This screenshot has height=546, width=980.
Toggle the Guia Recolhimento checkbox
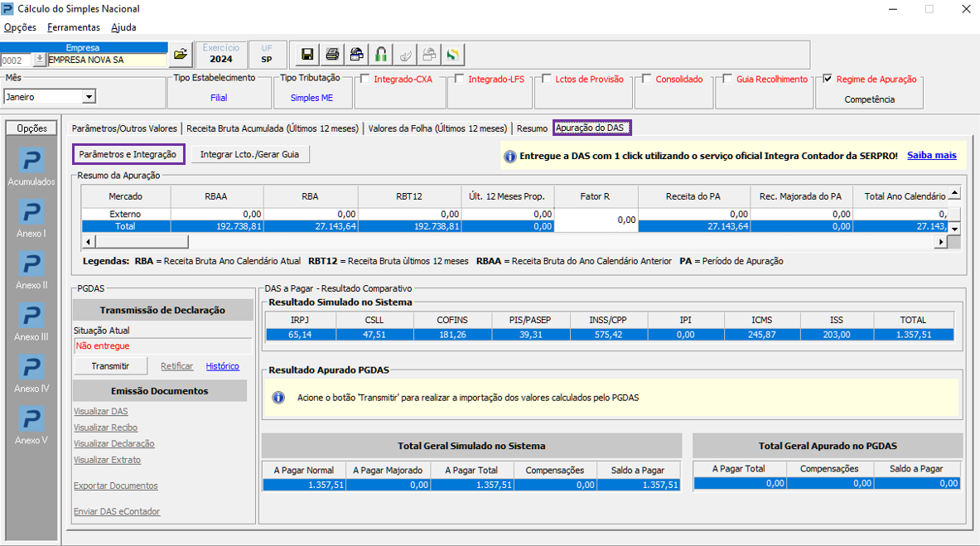pyautogui.click(x=727, y=80)
